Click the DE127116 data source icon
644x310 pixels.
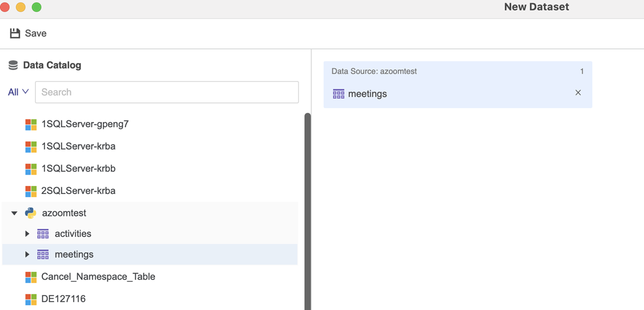(31, 299)
